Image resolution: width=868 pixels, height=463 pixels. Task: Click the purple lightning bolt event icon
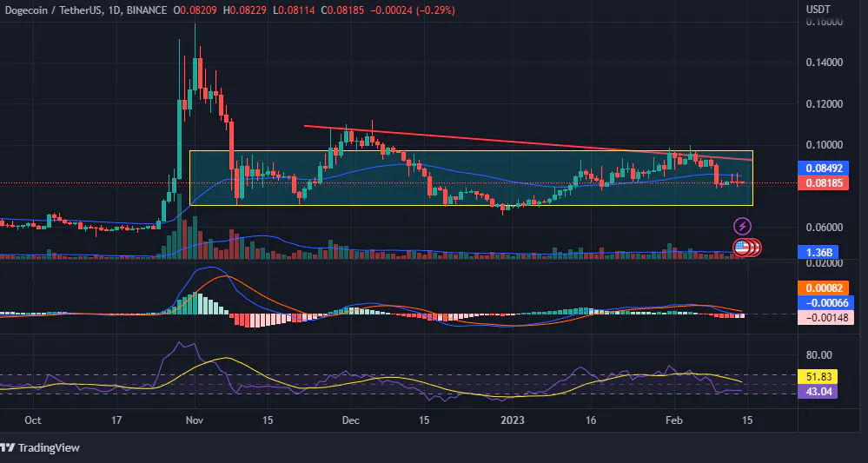click(742, 226)
